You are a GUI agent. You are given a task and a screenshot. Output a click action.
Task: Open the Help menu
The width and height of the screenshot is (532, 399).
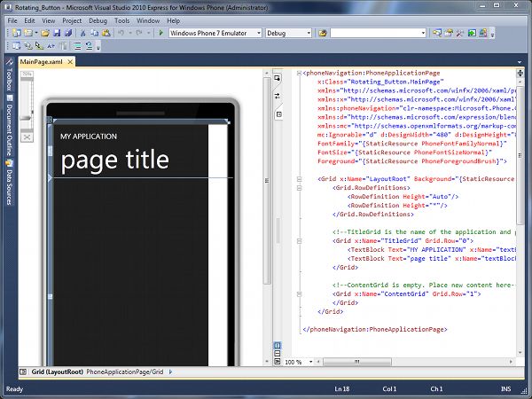(x=174, y=20)
